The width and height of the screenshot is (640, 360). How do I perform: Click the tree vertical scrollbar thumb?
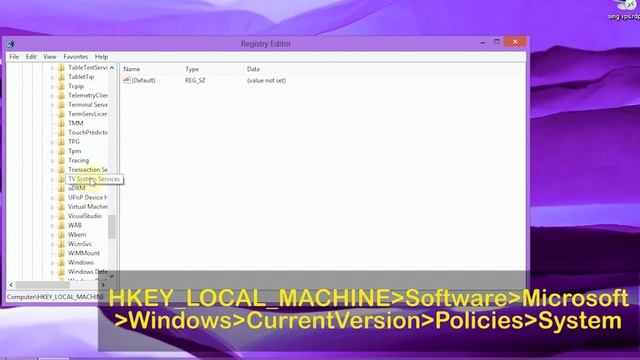point(112,227)
